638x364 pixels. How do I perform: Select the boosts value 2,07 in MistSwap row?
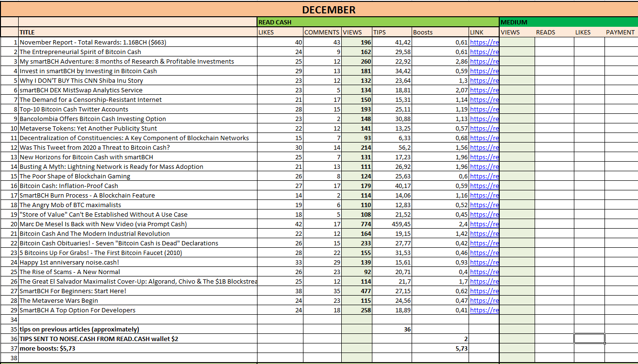[440, 90]
